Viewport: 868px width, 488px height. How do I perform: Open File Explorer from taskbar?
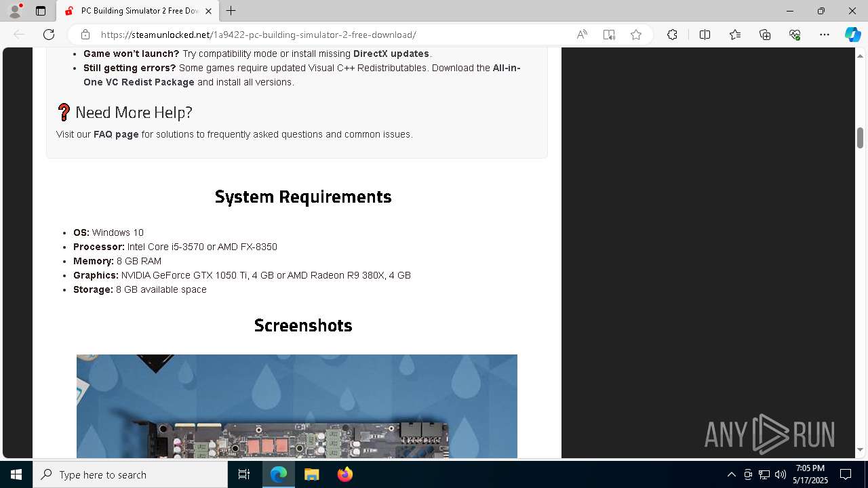pyautogui.click(x=311, y=474)
